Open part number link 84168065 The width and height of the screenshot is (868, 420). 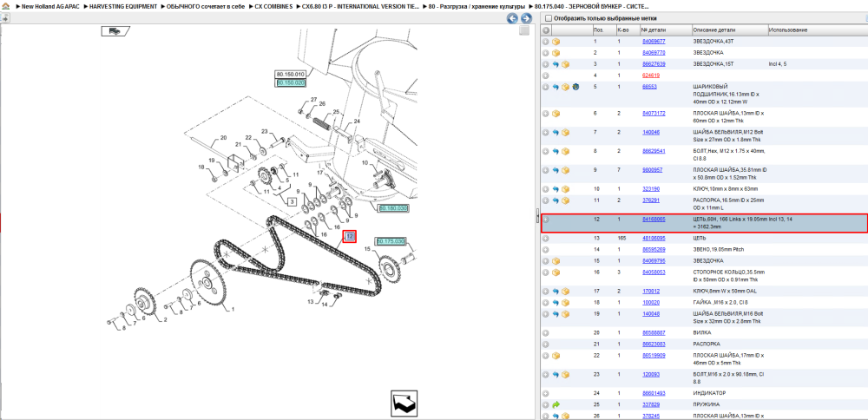654,220
